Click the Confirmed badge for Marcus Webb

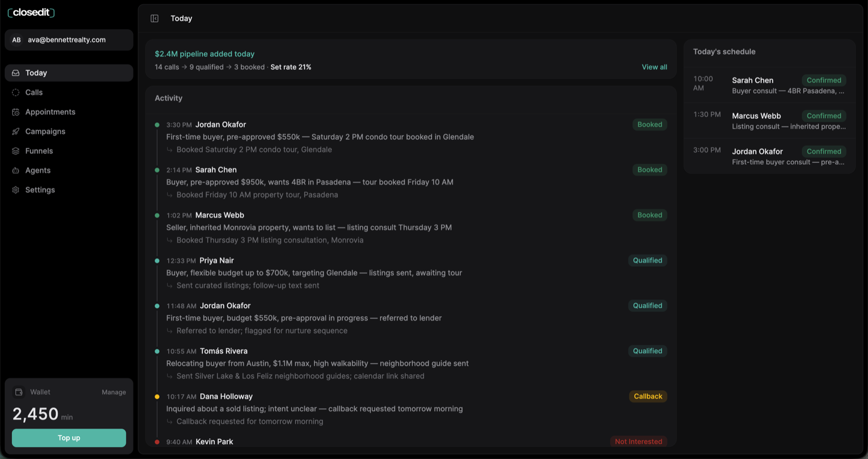824,116
